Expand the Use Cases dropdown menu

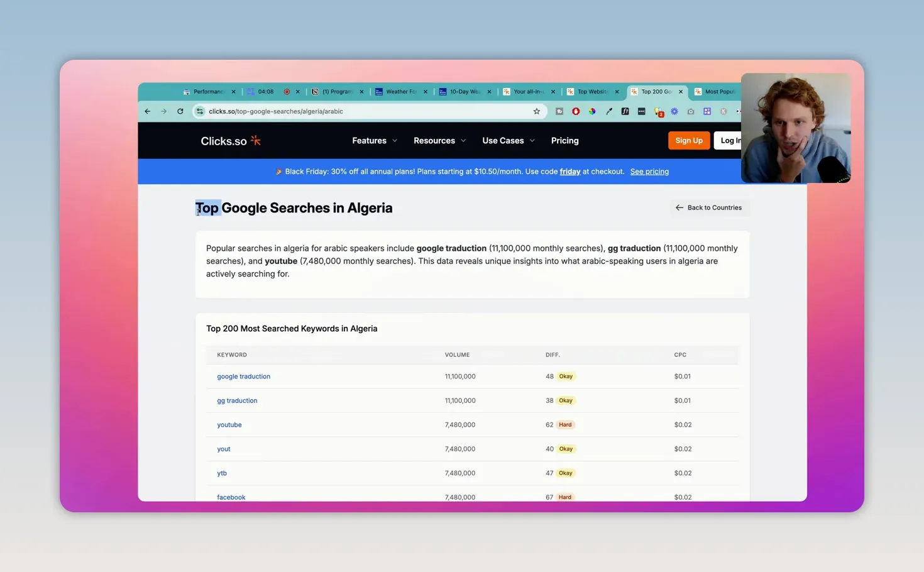click(509, 141)
